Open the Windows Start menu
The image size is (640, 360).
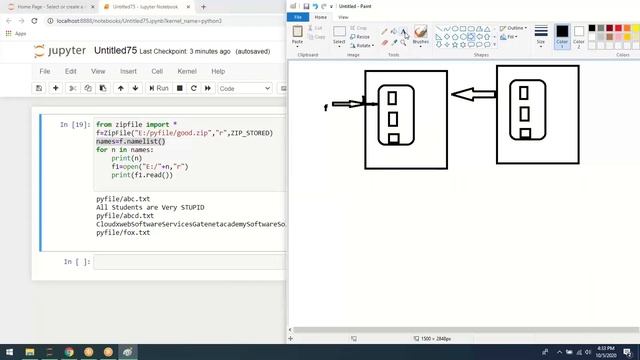9,352
